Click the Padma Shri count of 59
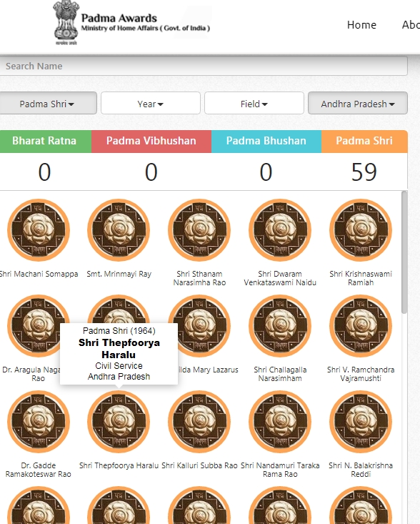This screenshot has height=524, width=420. (x=364, y=172)
